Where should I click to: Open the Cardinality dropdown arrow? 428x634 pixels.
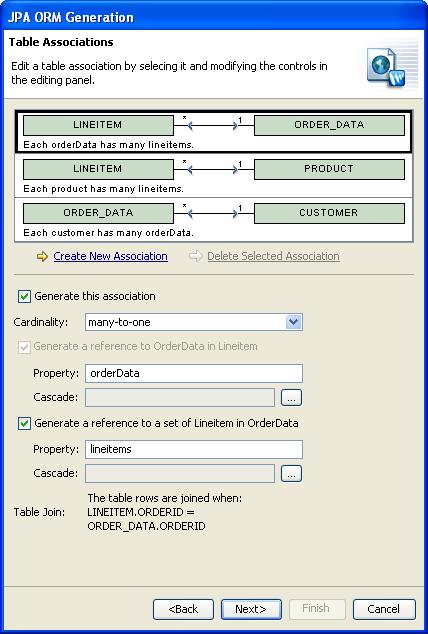point(293,322)
